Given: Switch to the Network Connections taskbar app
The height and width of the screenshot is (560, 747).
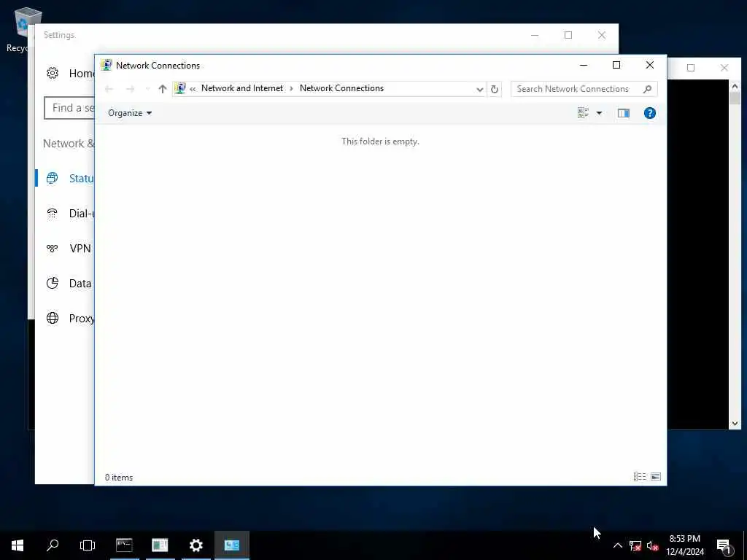Looking at the screenshot, I should [x=232, y=545].
